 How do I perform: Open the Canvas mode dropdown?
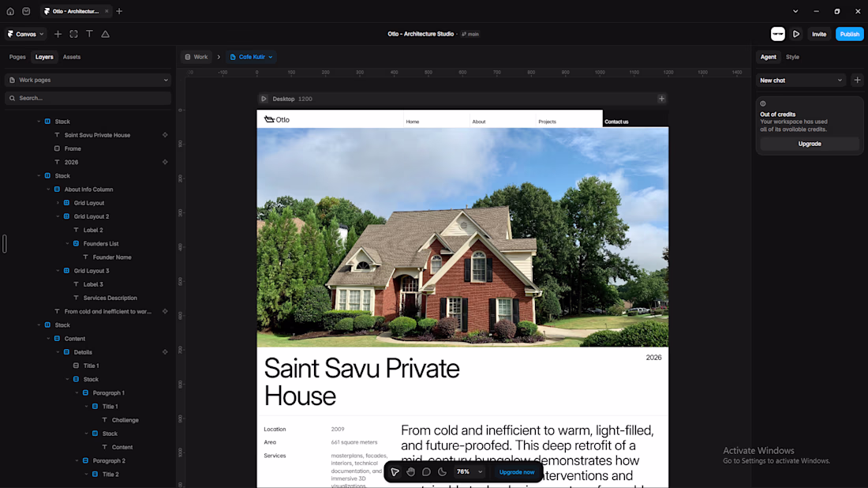click(25, 34)
